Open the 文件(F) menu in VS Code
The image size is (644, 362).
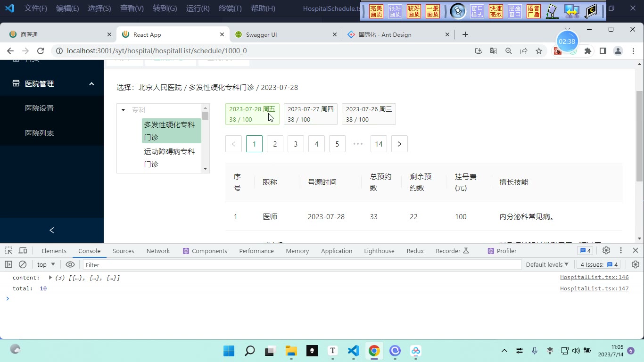(x=36, y=8)
